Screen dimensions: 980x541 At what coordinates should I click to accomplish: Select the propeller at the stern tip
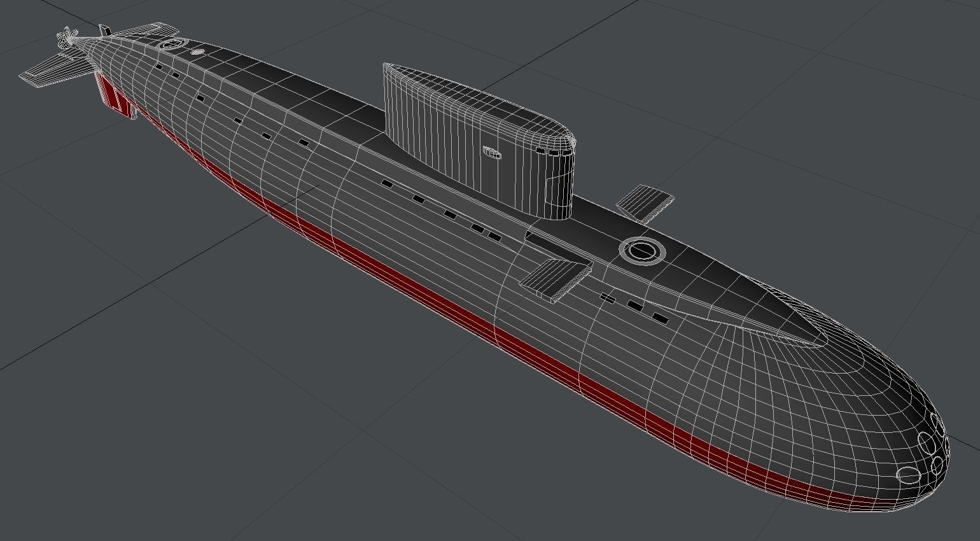point(66,38)
